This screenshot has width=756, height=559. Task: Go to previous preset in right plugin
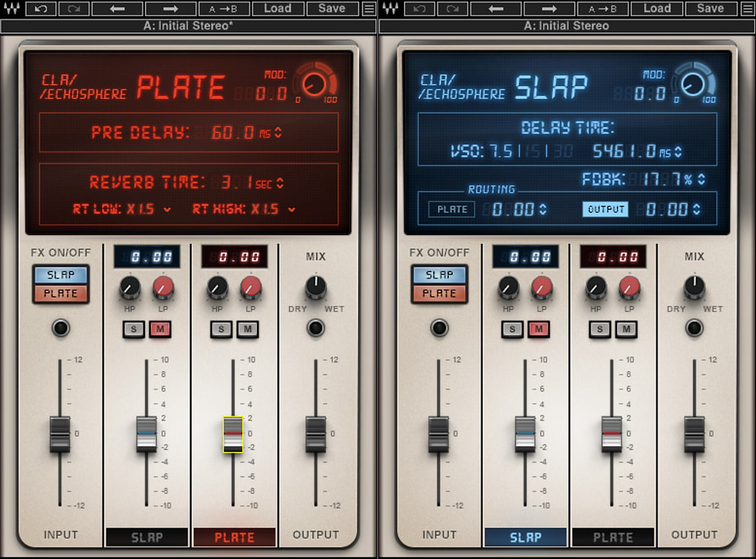point(495,8)
